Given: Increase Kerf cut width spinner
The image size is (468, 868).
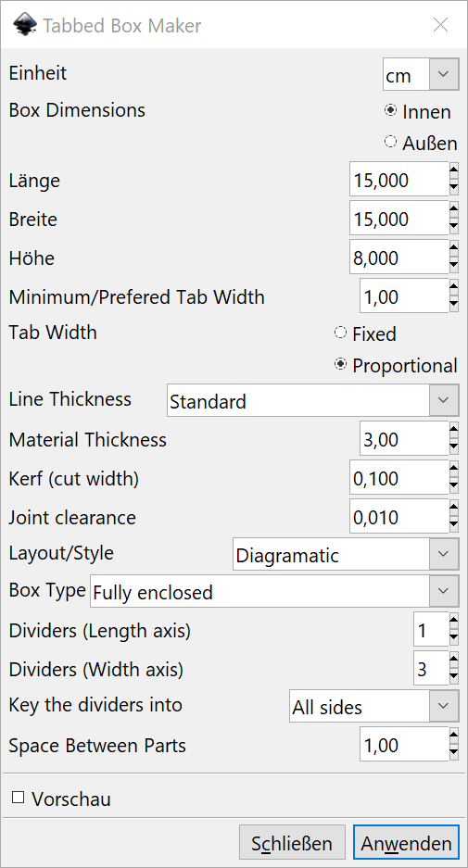Looking at the screenshot, I should pos(453,470).
